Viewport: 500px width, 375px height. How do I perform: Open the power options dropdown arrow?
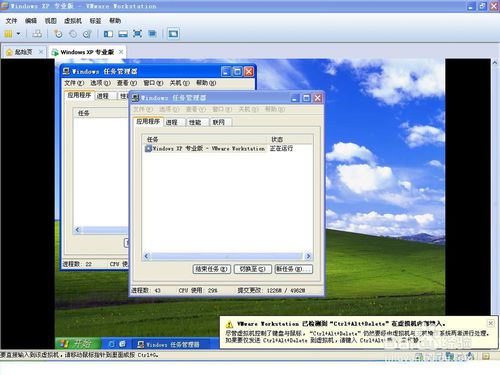[18, 34]
